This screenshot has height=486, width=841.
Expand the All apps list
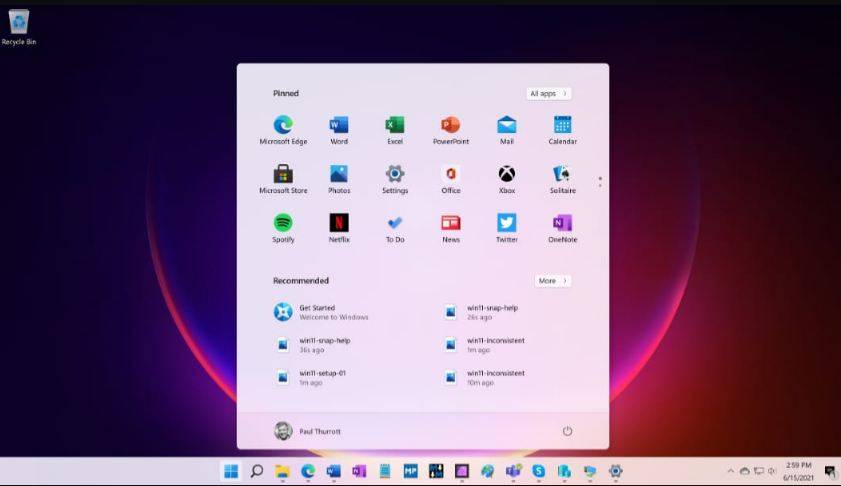(x=549, y=93)
